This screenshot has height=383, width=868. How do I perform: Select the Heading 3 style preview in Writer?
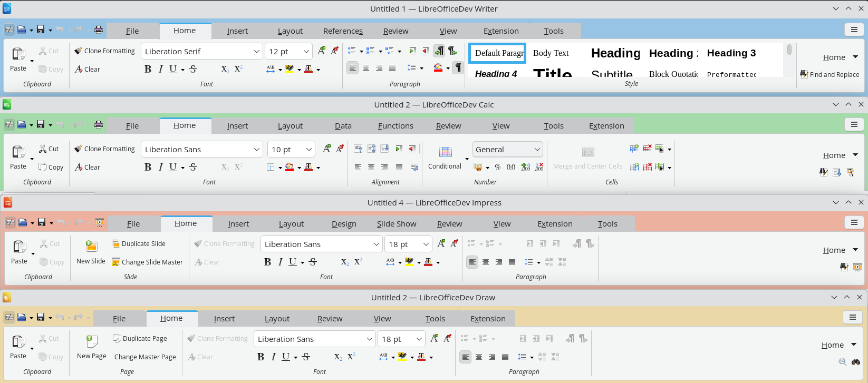pos(731,53)
